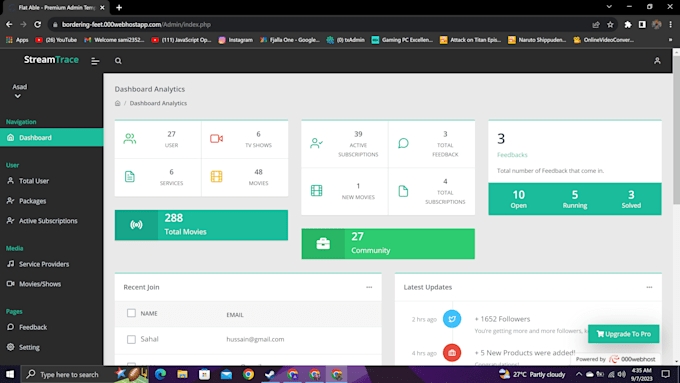This screenshot has height=383, width=680.
Task: Bookmark this page with the star icon
Action: click(610, 25)
